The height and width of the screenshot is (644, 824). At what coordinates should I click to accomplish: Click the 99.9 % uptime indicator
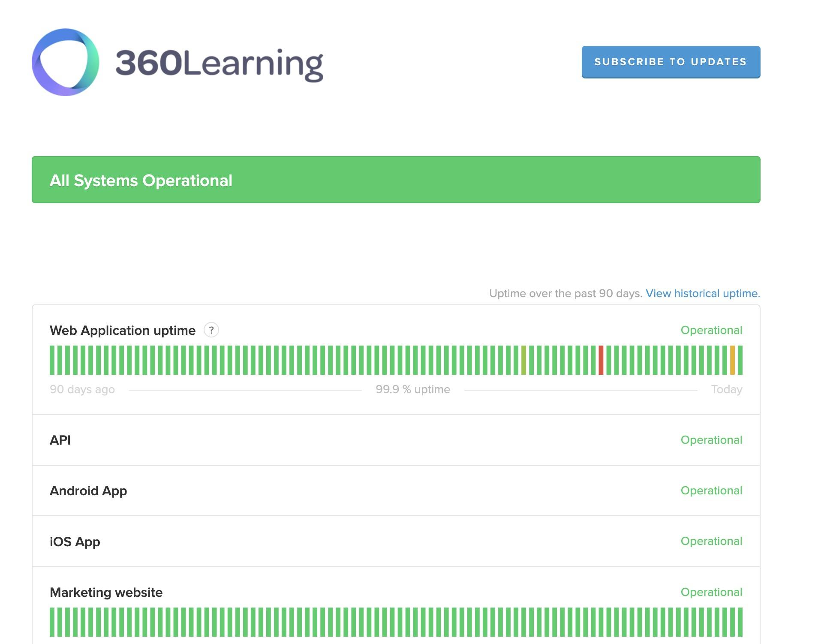pyautogui.click(x=412, y=389)
